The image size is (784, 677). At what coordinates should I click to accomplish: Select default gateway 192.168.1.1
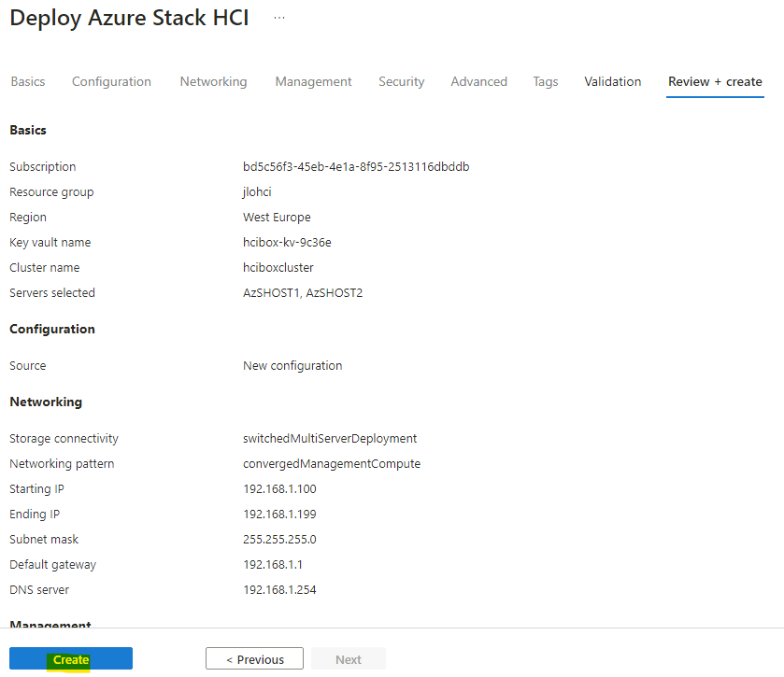273,565
